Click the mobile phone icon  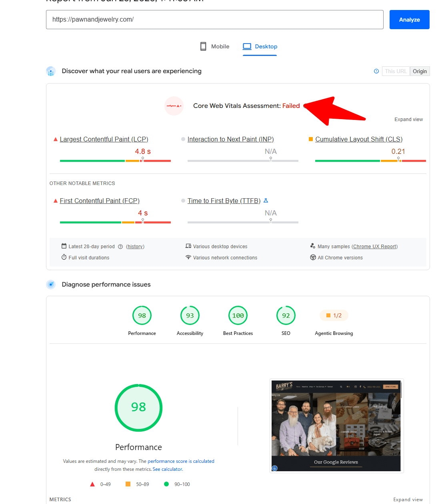(x=203, y=46)
